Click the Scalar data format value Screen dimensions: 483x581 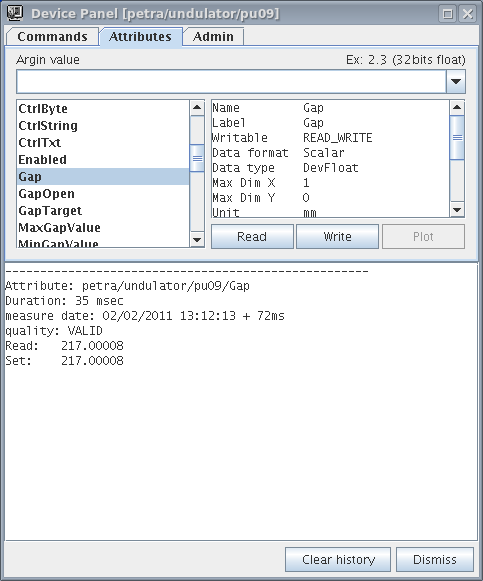point(324,153)
